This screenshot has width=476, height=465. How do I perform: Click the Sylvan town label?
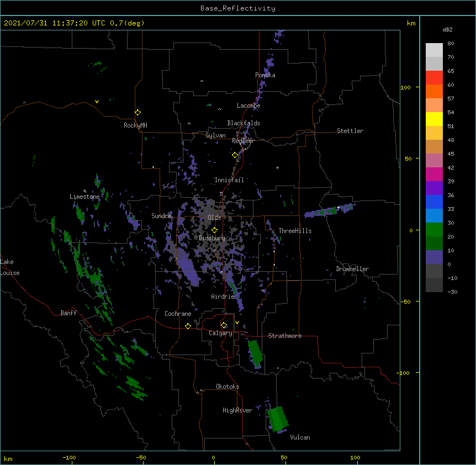pyautogui.click(x=215, y=135)
